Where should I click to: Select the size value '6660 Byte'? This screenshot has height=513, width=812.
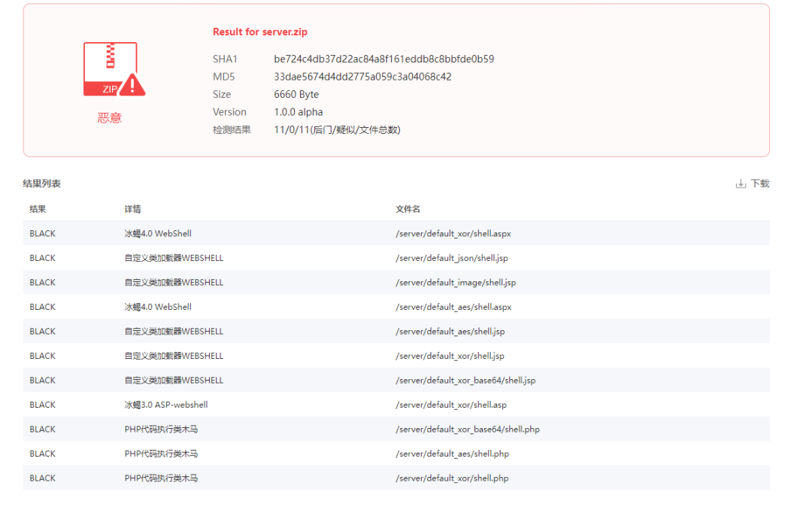[296, 94]
